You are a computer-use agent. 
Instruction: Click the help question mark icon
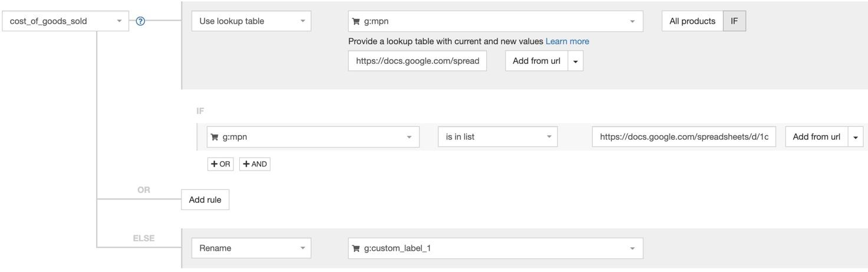point(140,21)
